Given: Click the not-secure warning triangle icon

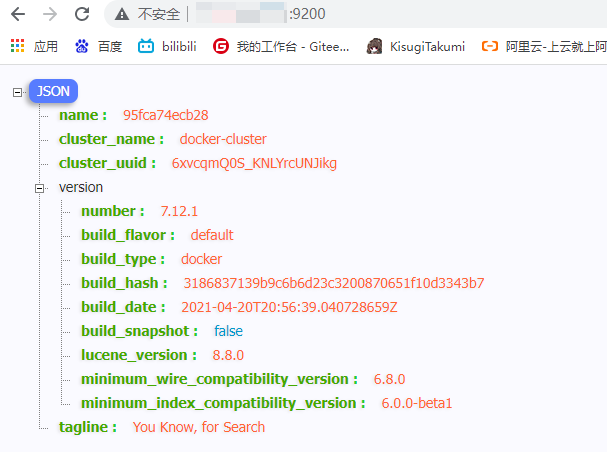Looking at the screenshot, I should pos(122,15).
